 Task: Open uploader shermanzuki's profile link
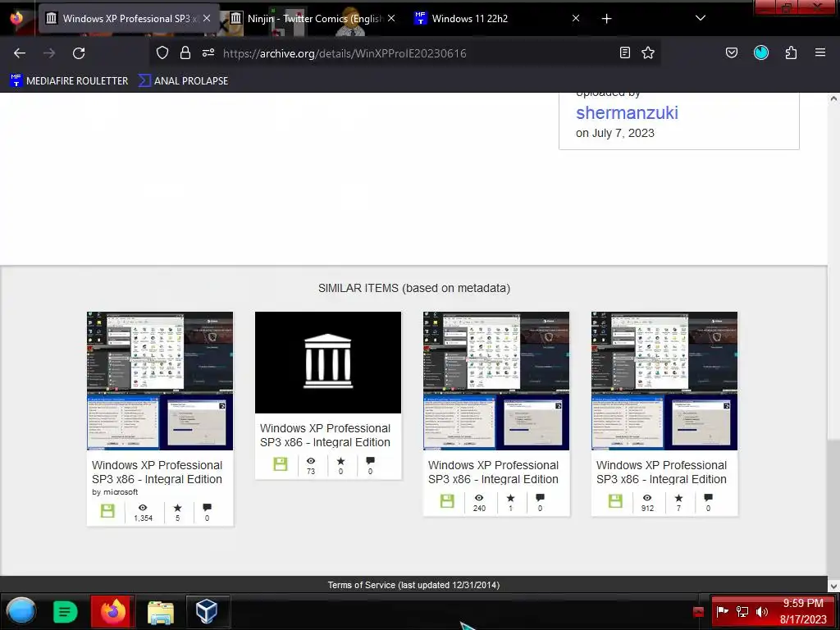coord(627,113)
